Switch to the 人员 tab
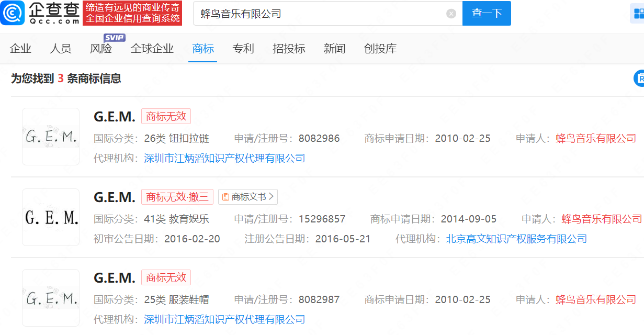 tap(61, 49)
